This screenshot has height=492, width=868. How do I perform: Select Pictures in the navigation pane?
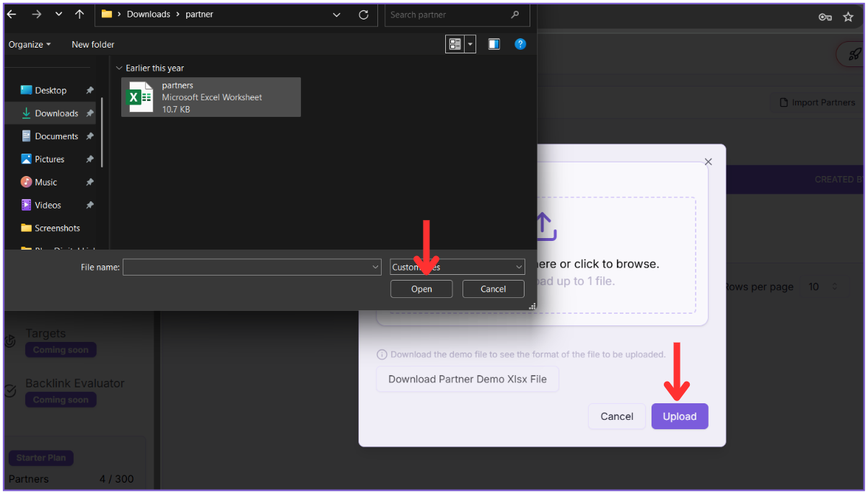(49, 159)
